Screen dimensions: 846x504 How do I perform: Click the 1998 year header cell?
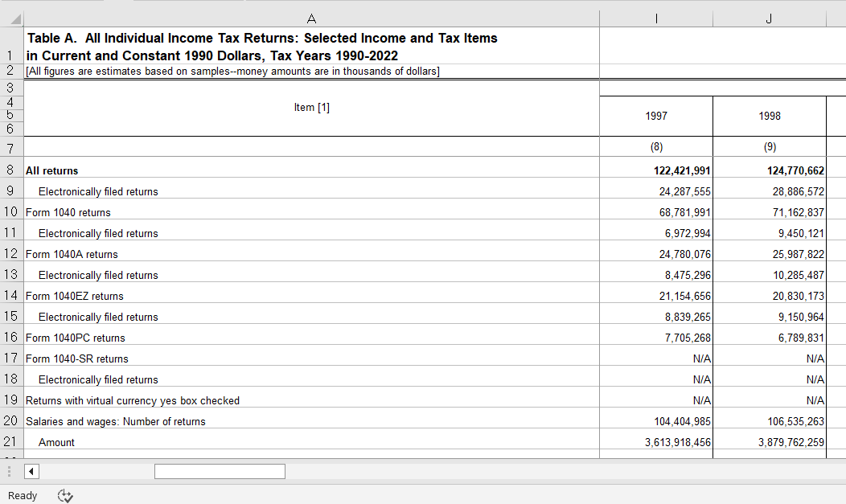pyautogui.click(x=770, y=116)
